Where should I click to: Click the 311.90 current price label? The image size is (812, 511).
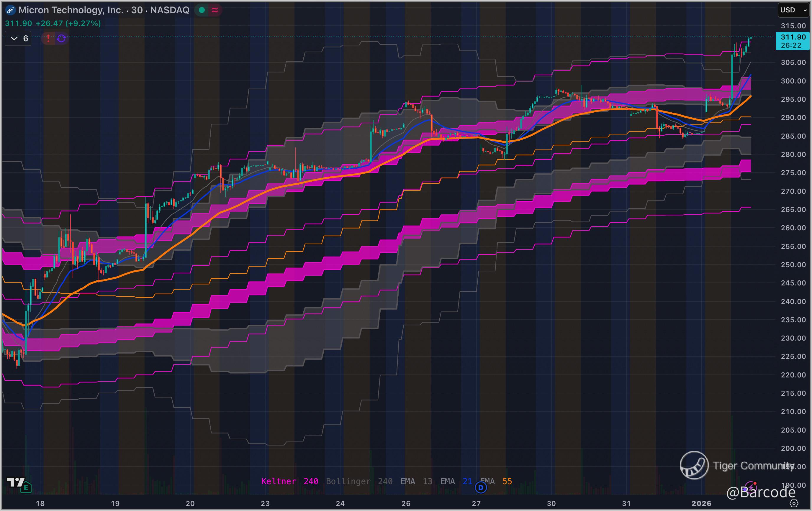pyautogui.click(x=793, y=37)
